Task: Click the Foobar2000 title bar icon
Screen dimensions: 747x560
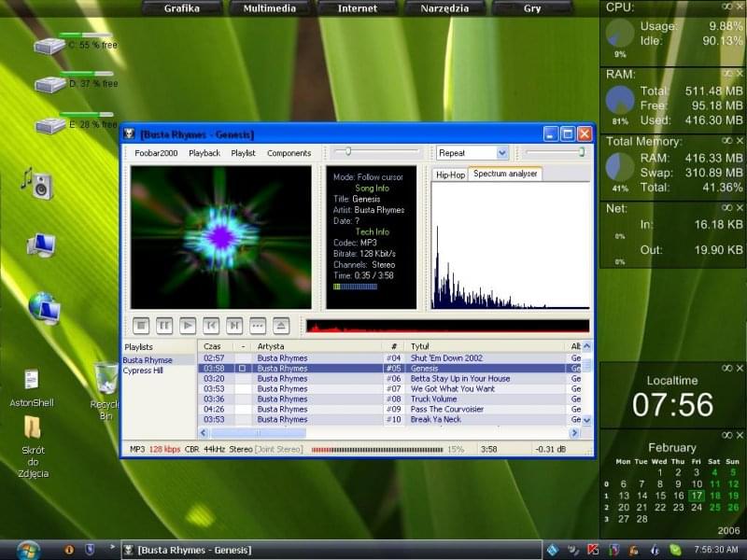Action: point(129,134)
